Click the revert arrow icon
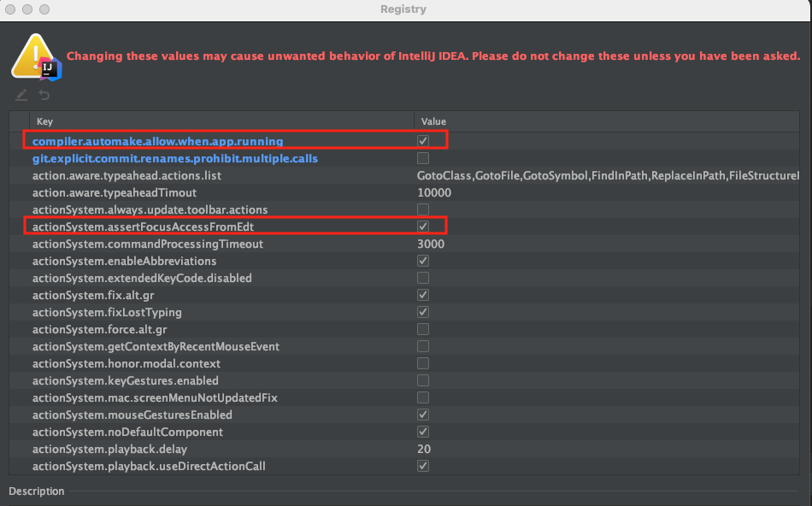The width and height of the screenshot is (812, 506). 44,95
